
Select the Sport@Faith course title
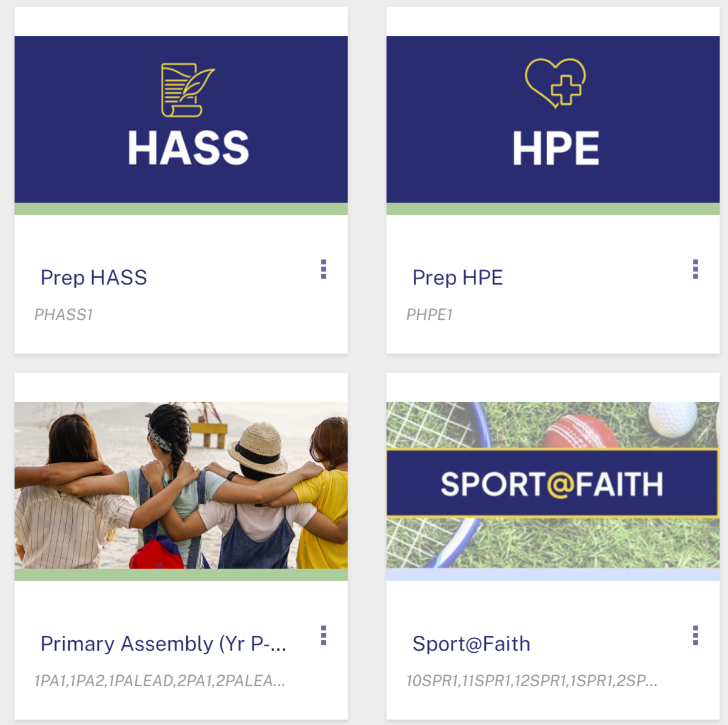coord(471,644)
